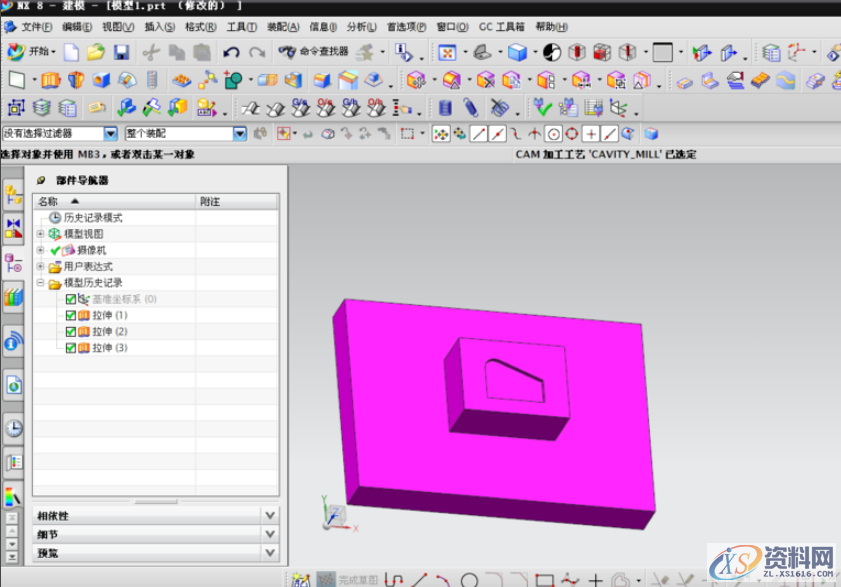Viewport: 841px width, 587px height.
Task: Open the selection filter dropdown (没有选择过滤器)
Action: (x=60, y=133)
